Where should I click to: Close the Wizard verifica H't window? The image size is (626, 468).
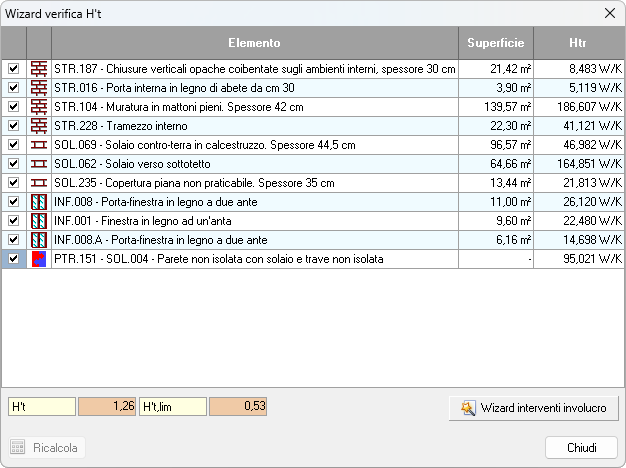(610, 13)
